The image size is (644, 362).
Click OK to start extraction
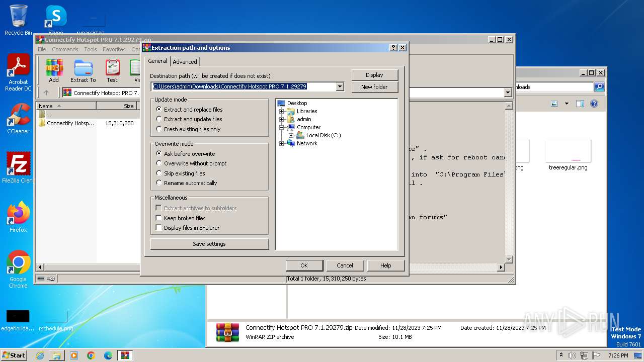(x=304, y=265)
